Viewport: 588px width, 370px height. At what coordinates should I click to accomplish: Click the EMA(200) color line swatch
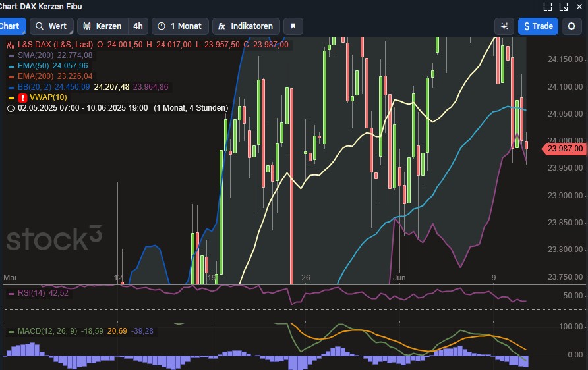click(x=11, y=76)
